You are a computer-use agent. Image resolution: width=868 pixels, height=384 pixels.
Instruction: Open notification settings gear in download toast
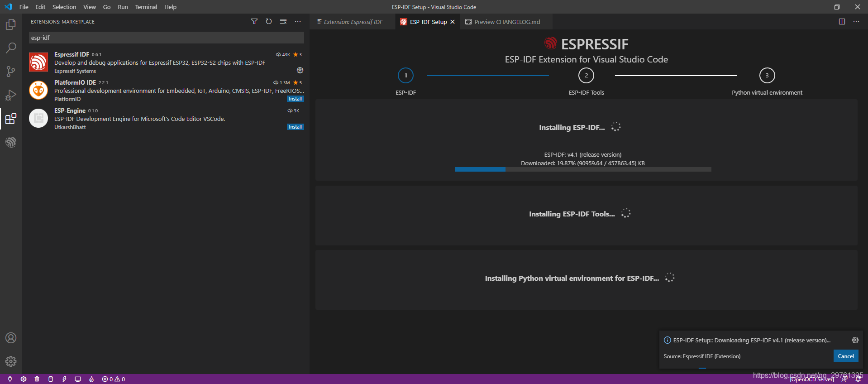tap(855, 340)
